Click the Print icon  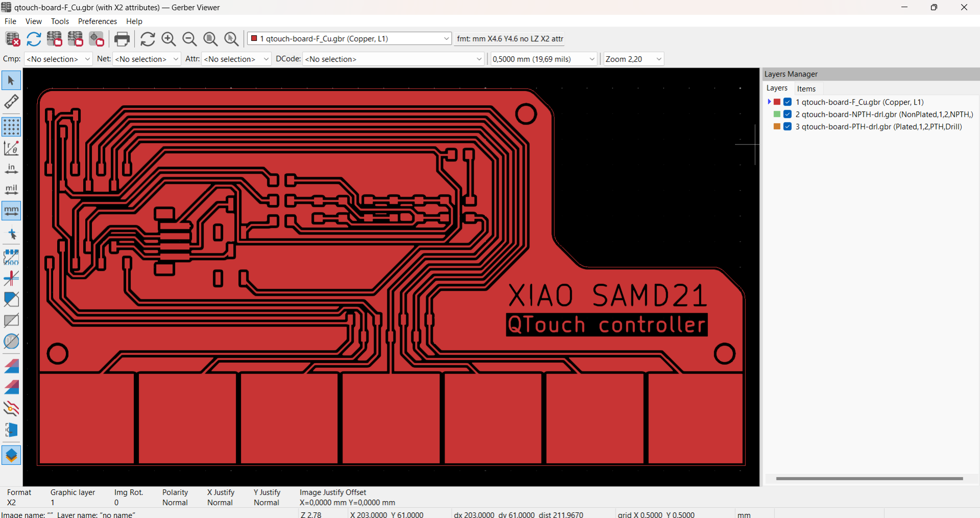point(122,39)
